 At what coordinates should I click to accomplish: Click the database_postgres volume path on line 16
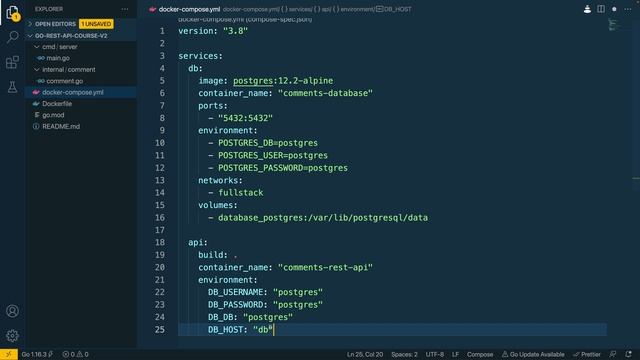point(323,218)
